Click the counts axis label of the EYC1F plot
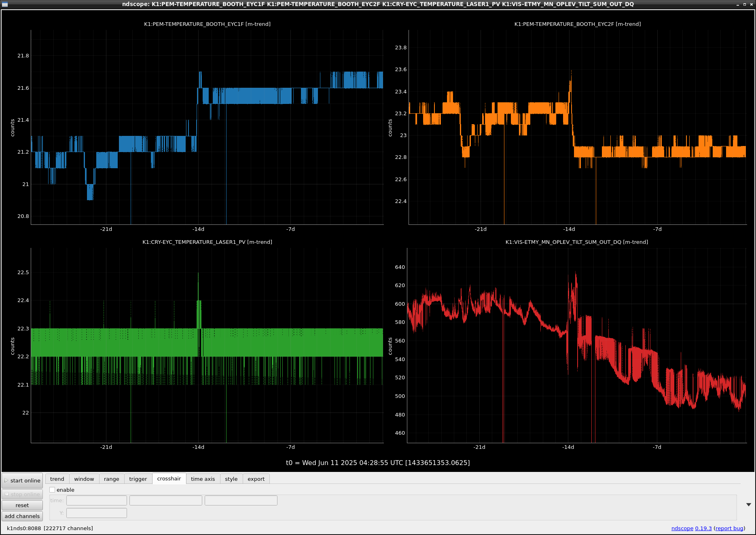Screen dimensions: 756x535 13,127
